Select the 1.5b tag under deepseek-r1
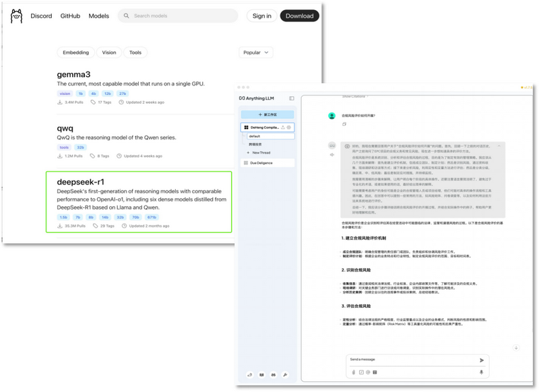539x392 pixels. tap(63, 217)
